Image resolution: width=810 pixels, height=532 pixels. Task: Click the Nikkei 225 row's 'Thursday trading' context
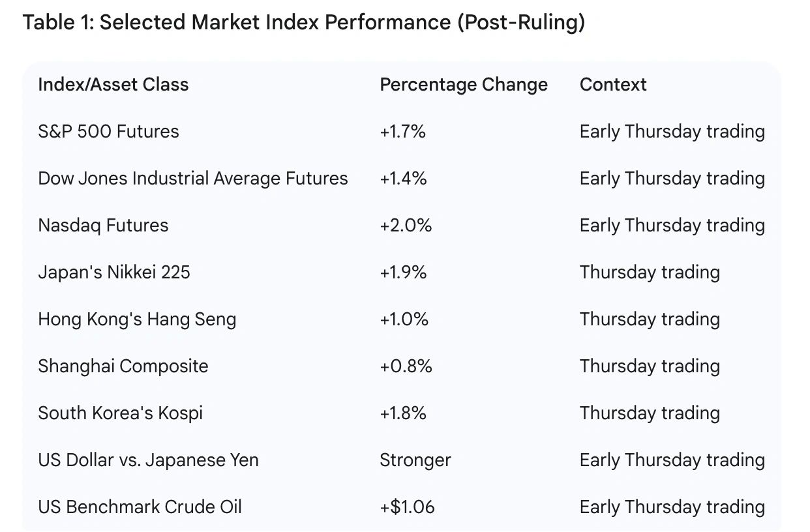[x=650, y=273]
